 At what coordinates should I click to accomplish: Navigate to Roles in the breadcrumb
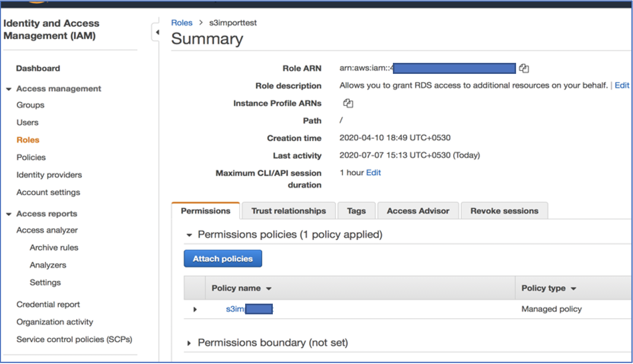click(182, 23)
